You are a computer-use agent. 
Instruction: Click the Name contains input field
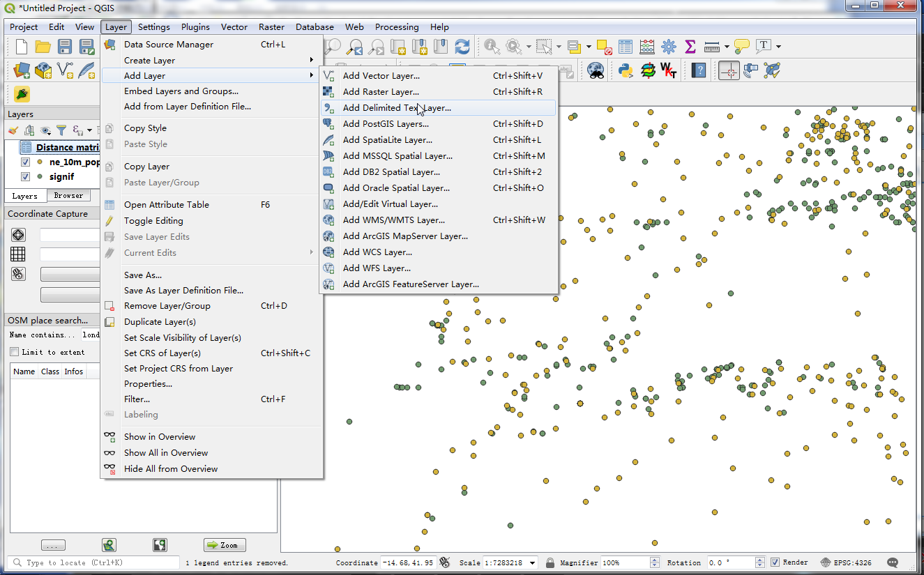91,335
